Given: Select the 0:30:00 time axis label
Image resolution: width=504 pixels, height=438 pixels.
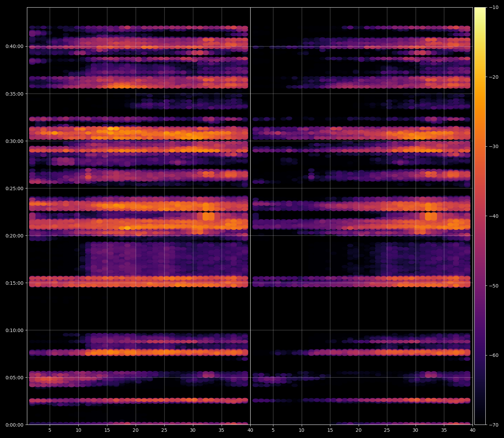Looking at the screenshot, I should pyautogui.click(x=14, y=141).
